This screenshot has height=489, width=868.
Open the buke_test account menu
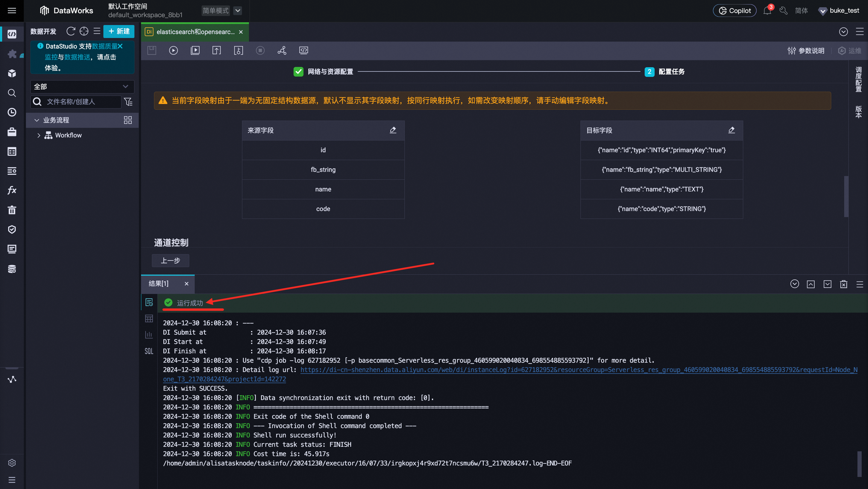[x=839, y=11]
